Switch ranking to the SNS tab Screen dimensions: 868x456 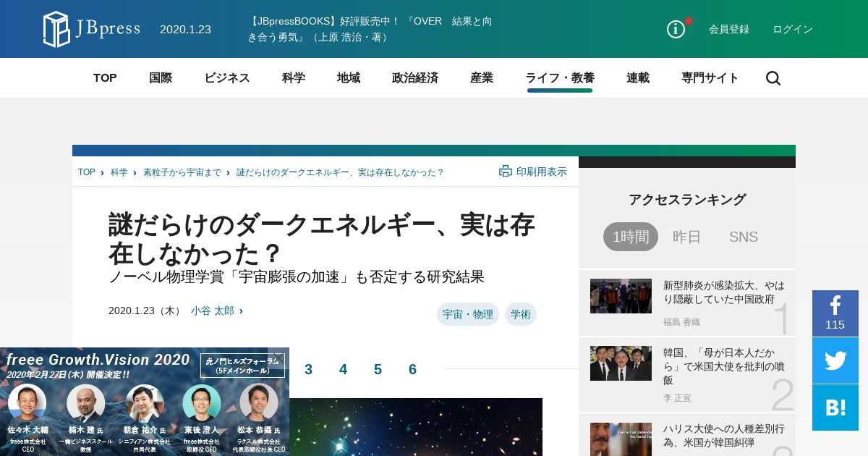(744, 237)
